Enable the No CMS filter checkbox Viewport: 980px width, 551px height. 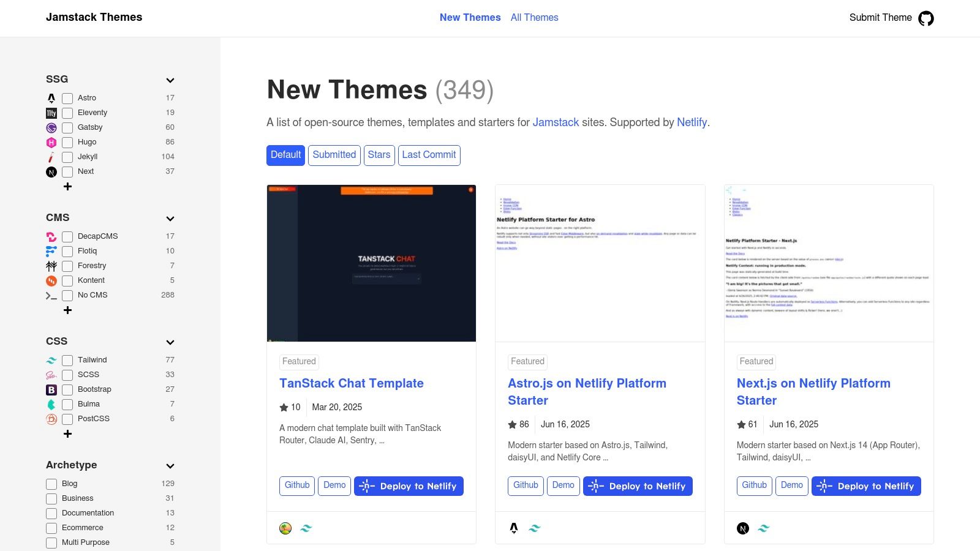[x=67, y=295]
